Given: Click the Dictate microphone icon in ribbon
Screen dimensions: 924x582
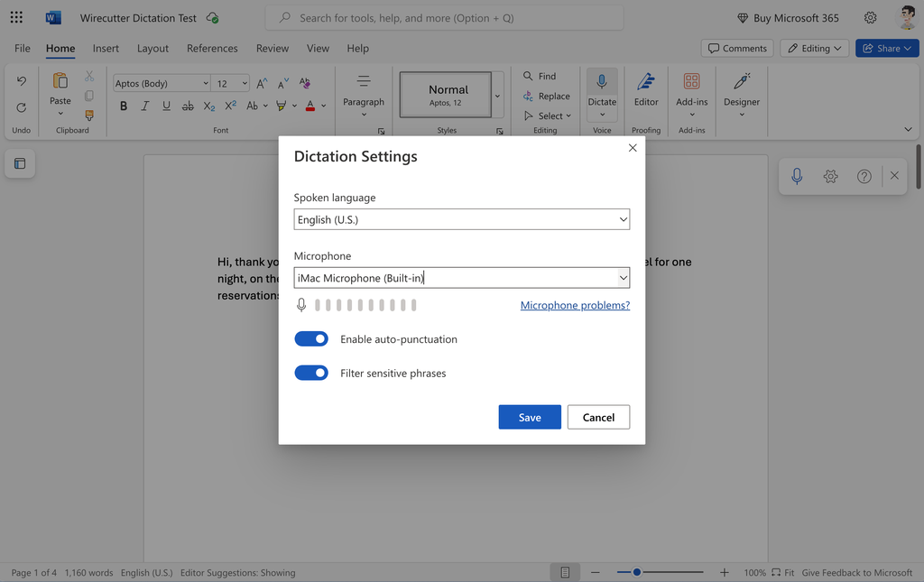Looking at the screenshot, I should click(x=602, y=83).
